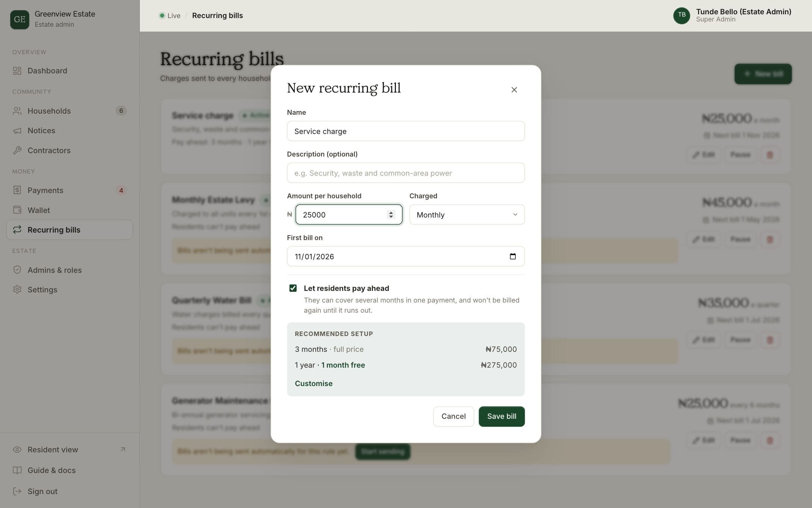Open the calendar picker icon for First bill

point(512,256)
